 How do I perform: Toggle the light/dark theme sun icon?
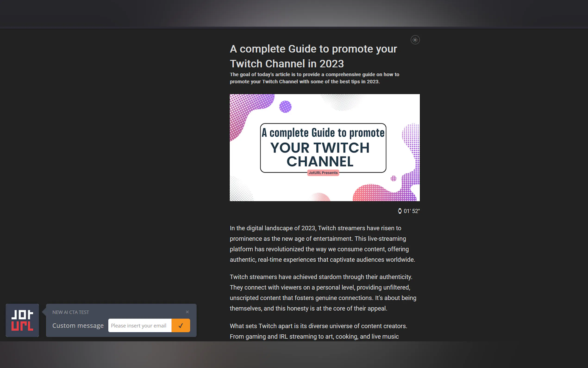tap(415, 40)
